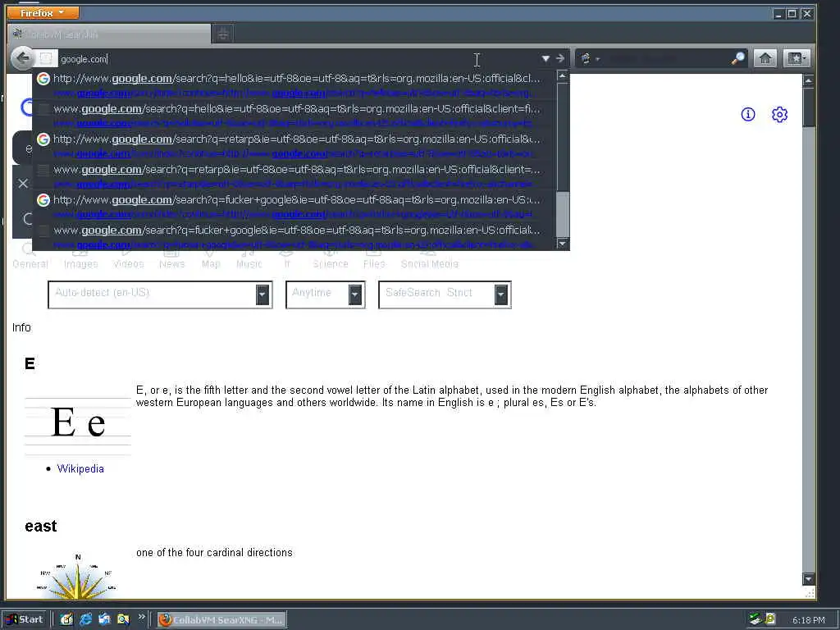Screen dimensions: 840x630
Task: Select the www.google.com retarp suggestion without http
Action: pyautogui.click(x=294, y=176)
